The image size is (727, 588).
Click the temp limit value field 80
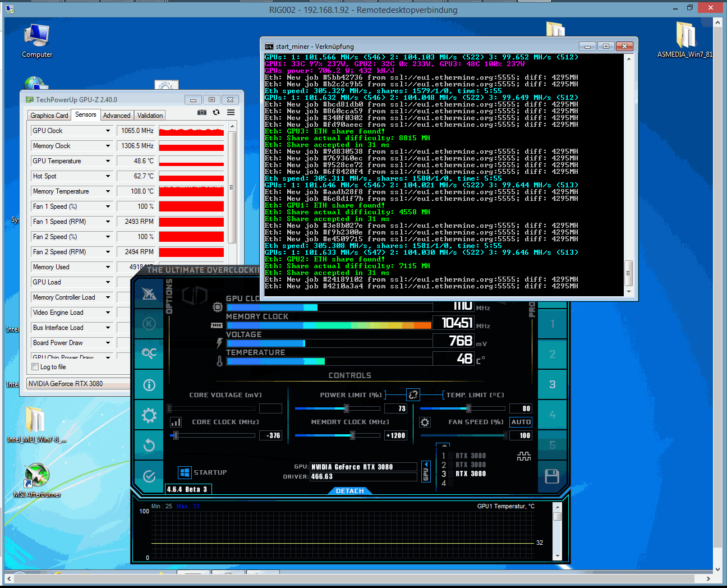click(521, 408)
